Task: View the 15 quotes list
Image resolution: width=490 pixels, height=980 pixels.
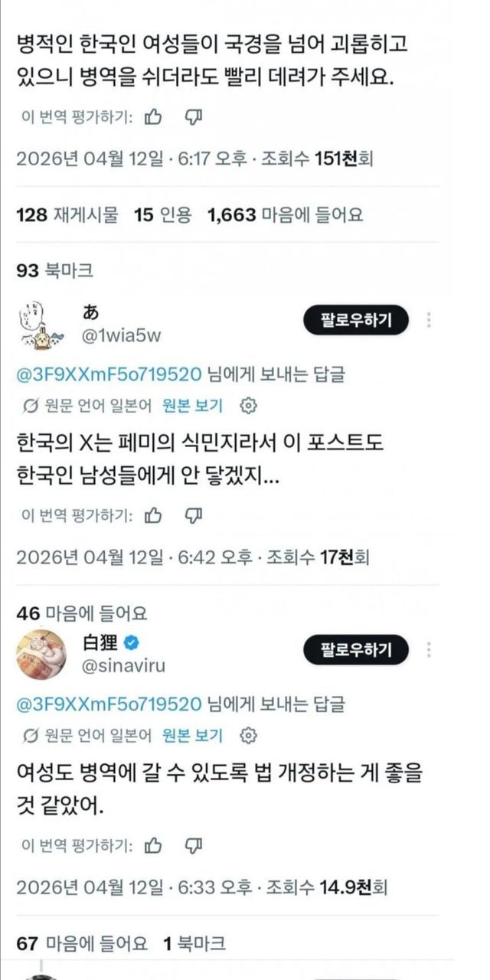Action: click(163, 215)
